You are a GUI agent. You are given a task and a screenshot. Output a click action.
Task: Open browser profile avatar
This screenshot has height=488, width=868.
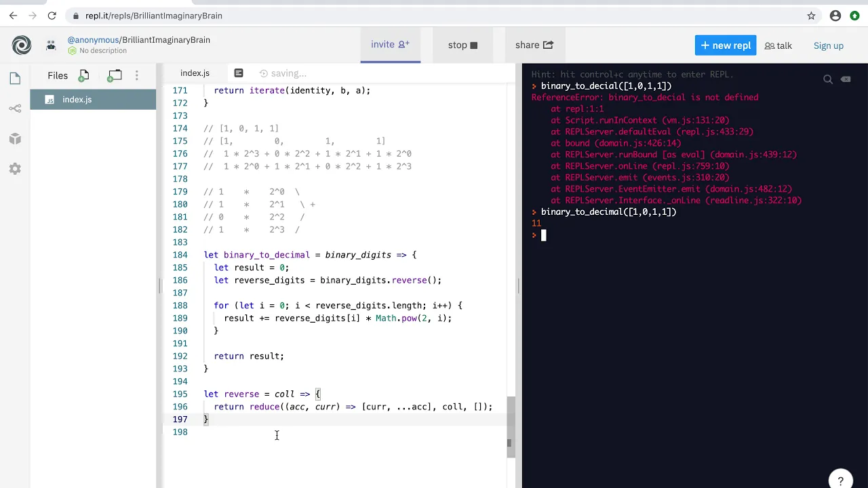click(835, 16)
